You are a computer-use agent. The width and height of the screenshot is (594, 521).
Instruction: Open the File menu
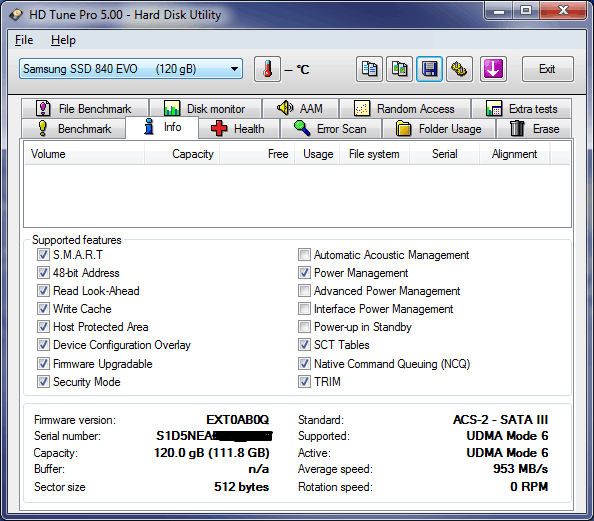click(x=24, y=40)
